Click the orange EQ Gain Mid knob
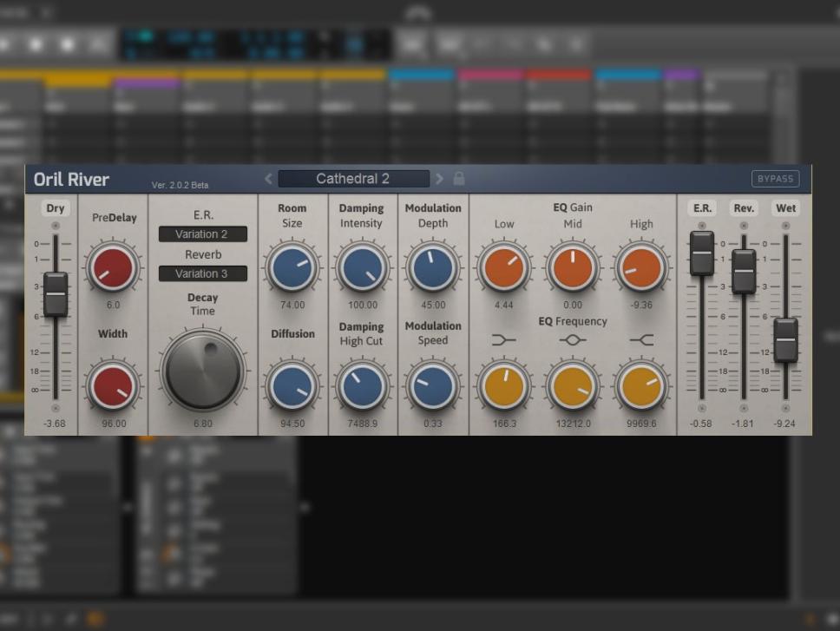Image resolution: width=840 pixels, height=631 pixels. pos(572,267)
